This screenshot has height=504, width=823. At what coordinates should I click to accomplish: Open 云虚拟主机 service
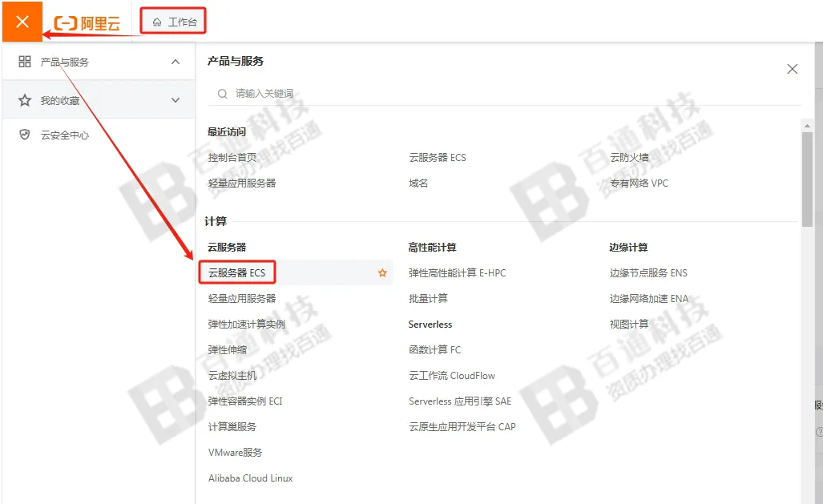click(232, 375)
